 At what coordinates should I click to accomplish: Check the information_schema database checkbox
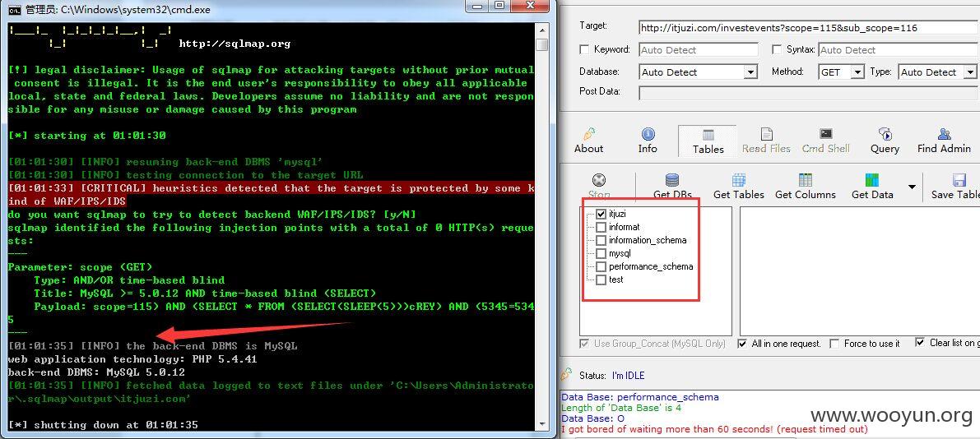click(x=601, y=240)
